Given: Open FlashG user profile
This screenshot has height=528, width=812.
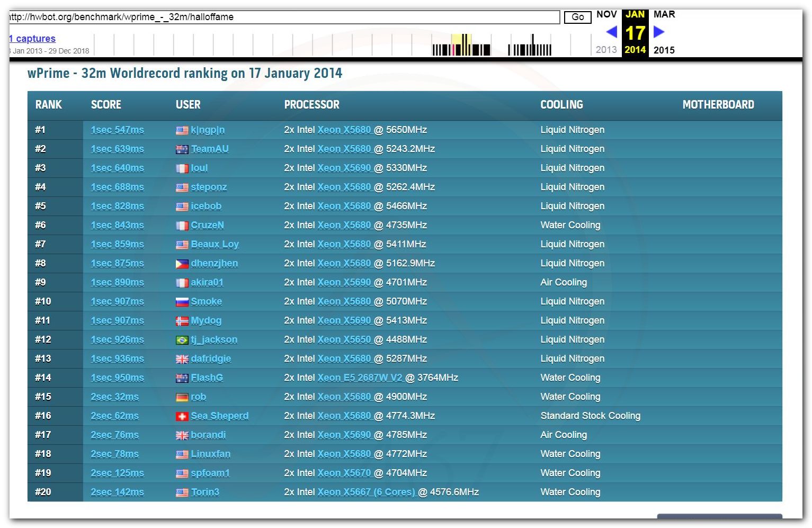Looking at the screenshot, I should [x=207, y=378].
